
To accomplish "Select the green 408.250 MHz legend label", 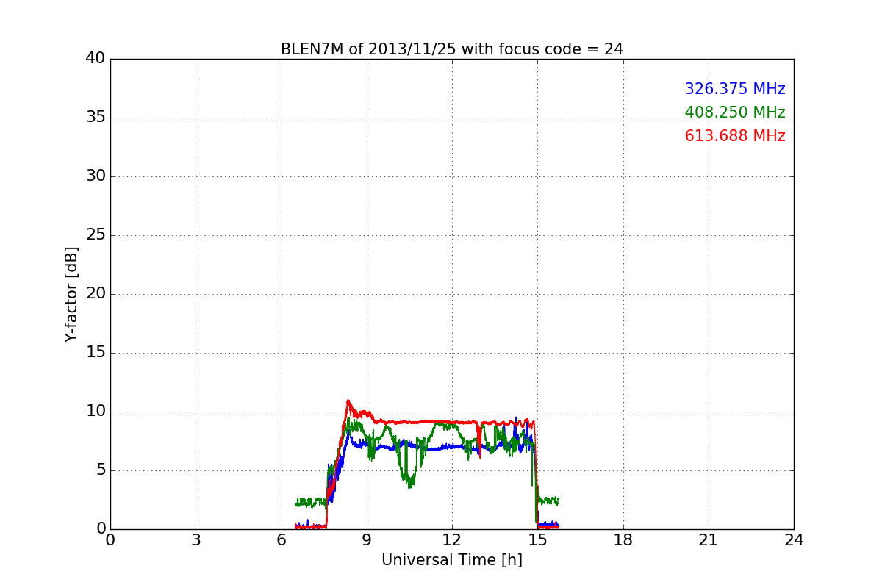I will (x=735, y=112).
